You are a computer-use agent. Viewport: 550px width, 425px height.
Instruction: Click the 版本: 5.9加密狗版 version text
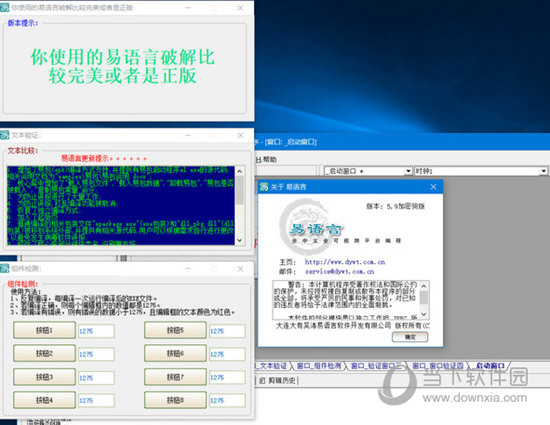[x=396, y=206]
